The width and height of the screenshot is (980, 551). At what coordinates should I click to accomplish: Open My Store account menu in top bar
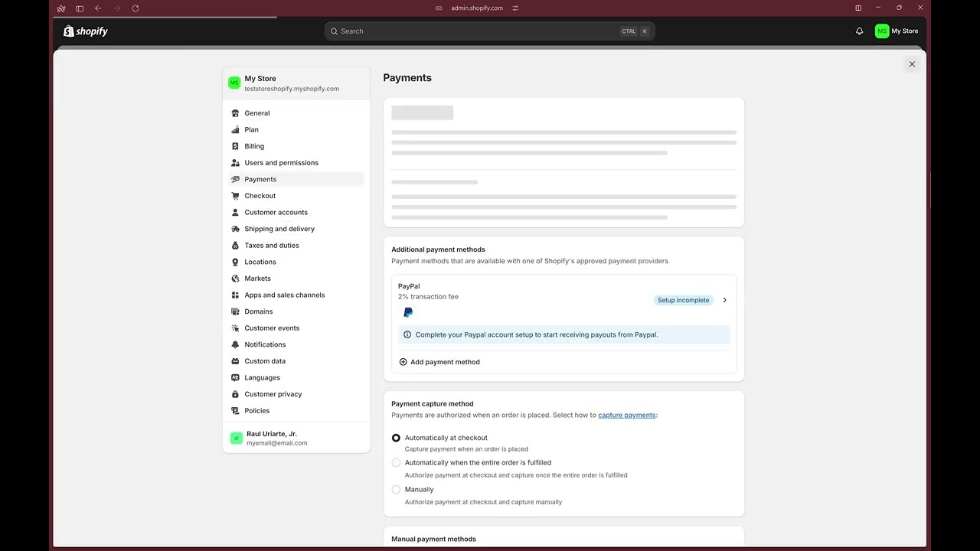(897, 31)
